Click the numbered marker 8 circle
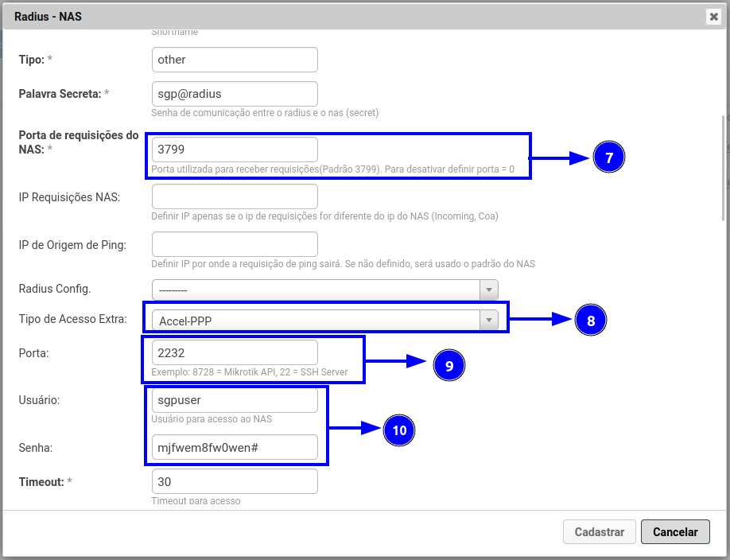730x560 pixels. click(x=590, y=321)
